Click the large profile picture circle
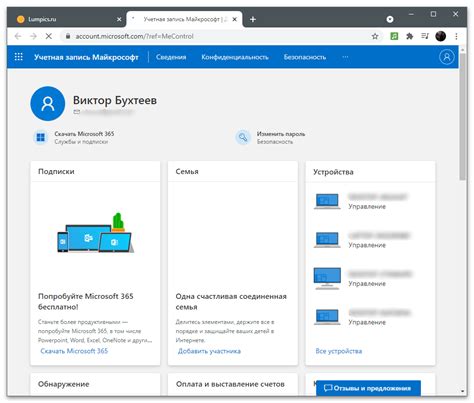The height and width of the screenshot is (403, 474). [48, 104]
